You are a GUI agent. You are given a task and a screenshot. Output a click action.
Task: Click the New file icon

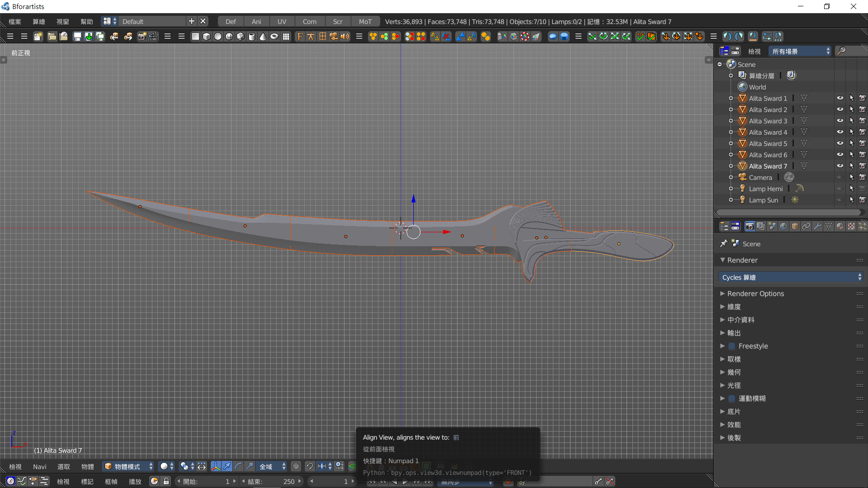pyautogui.click(x=38, y=37)
